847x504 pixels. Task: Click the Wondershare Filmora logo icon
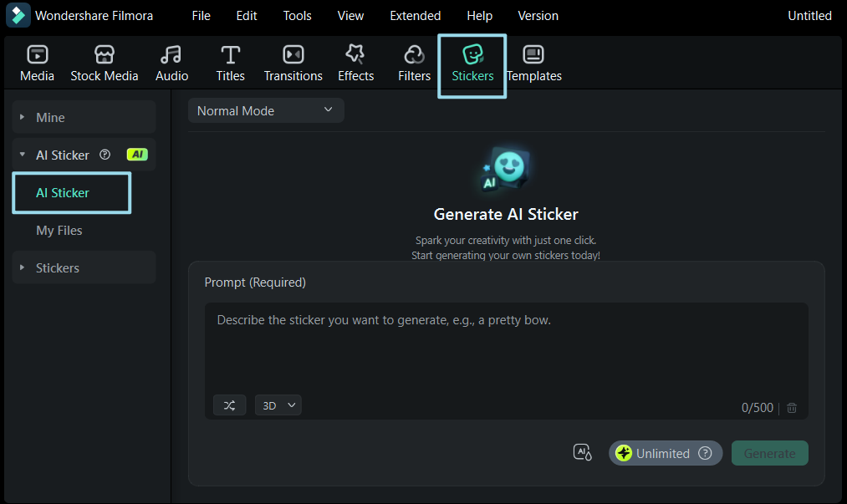[x=18, y=15]
